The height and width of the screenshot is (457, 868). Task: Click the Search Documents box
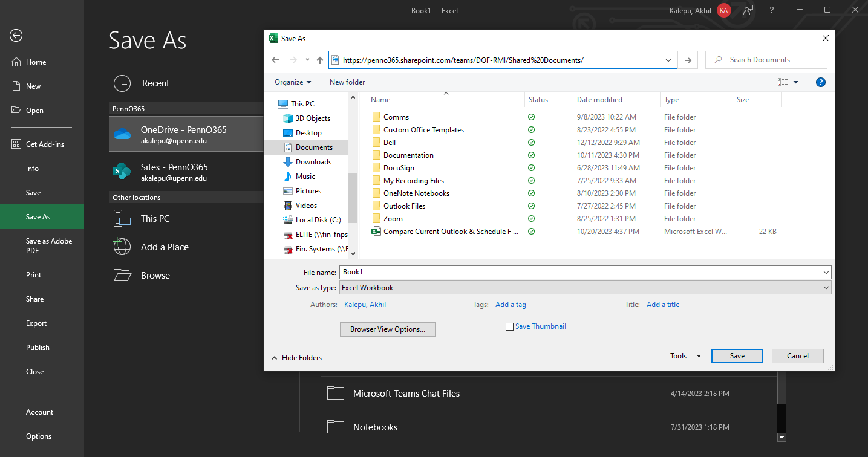[x=766, y=60]
